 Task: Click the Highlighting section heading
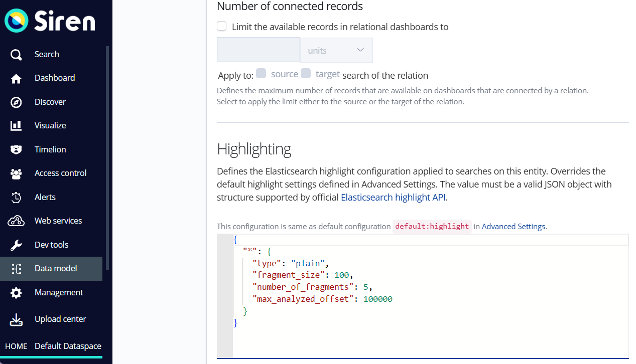pos(254,149)
